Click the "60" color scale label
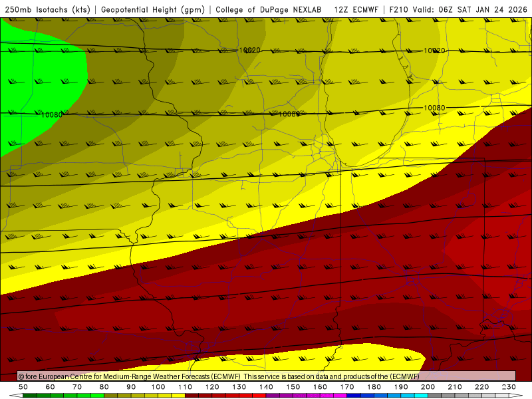Image resolution: width=532 pixels, height=399 pixels. tap(50, 387)
